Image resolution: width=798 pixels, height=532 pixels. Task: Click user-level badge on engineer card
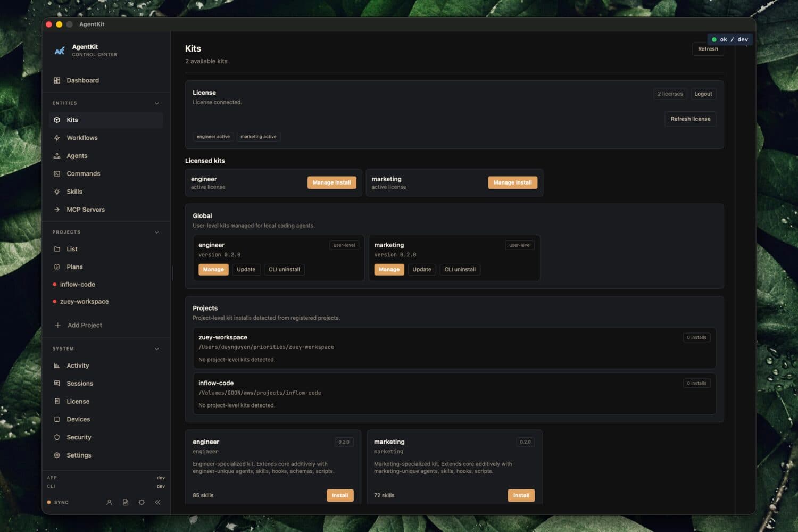click(344, 245)
